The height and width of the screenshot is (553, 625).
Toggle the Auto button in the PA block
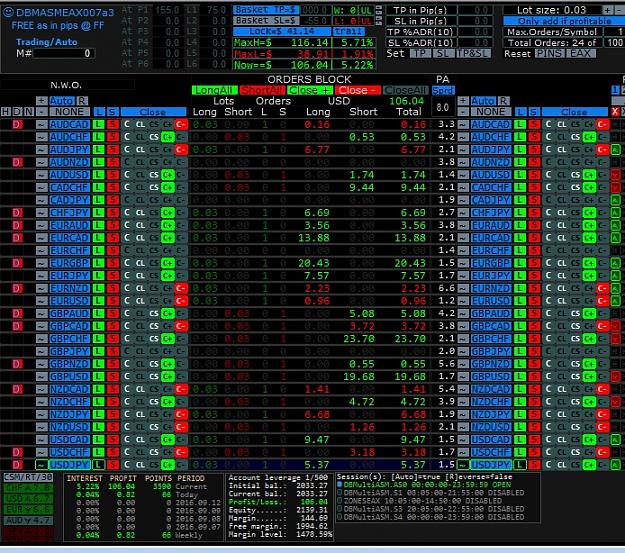[x=483, y=101]
